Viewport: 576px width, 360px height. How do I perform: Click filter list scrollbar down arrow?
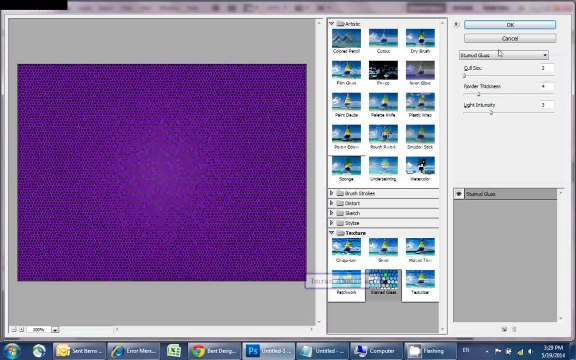pos(442,329)
